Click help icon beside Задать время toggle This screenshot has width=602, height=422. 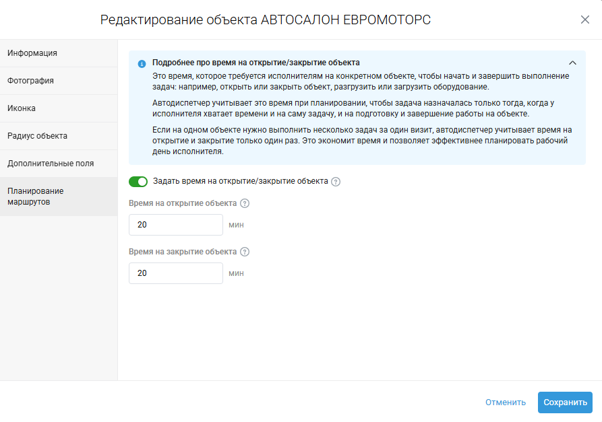[336, 182]
